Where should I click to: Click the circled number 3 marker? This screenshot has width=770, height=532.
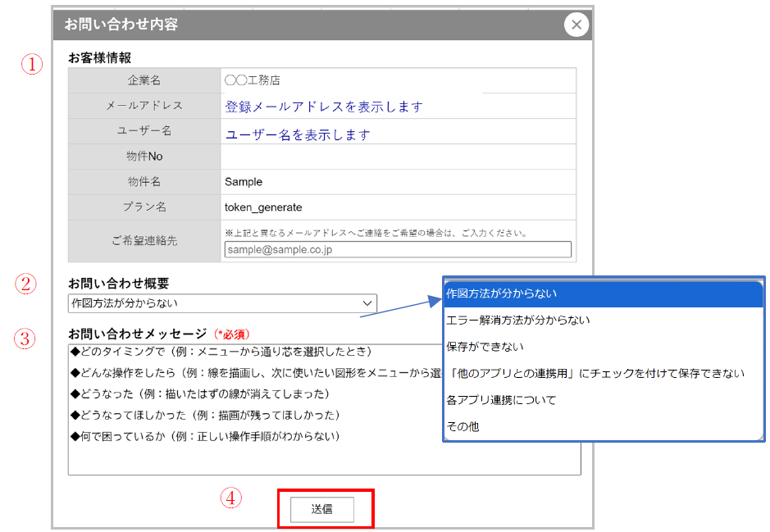click(x=27, y=338)
